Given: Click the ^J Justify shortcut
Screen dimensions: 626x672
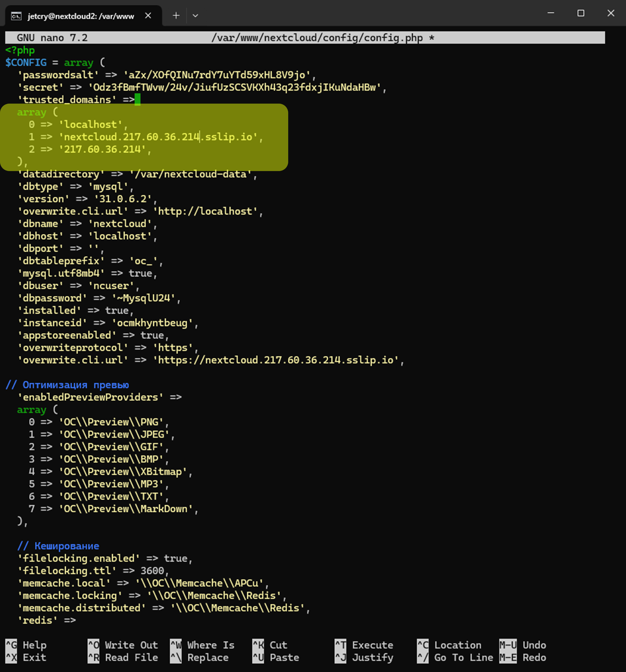Looking at the screenshot, I should pyautogui.click(x=364, y=658).
